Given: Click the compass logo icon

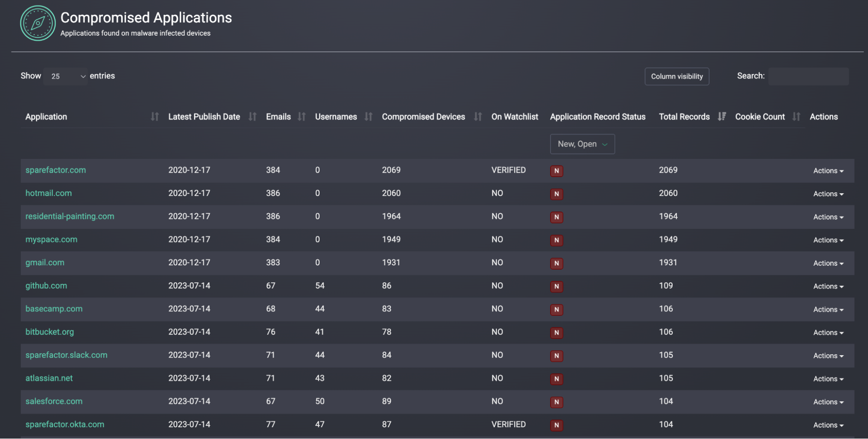Looking at the screenshot, I should pyautogui.click(x=37, y=23).
